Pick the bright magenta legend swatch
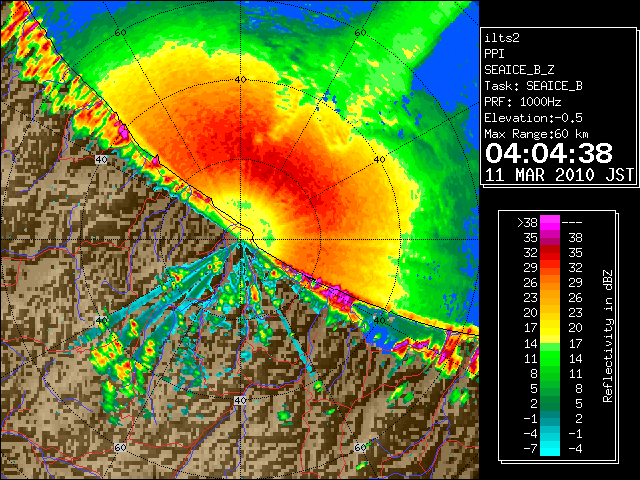The width and height of the screenshot is (640, 480). 550,222
